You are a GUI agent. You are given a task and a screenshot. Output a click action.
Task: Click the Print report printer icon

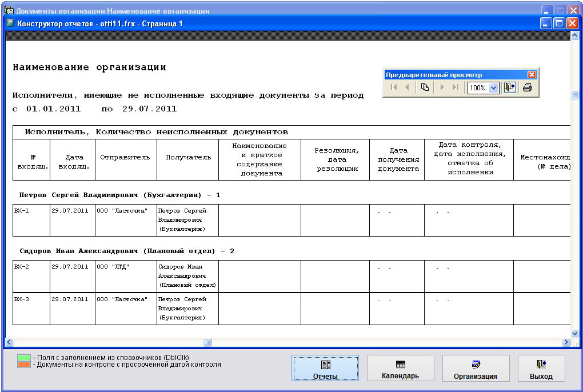(x=527, y=87)
